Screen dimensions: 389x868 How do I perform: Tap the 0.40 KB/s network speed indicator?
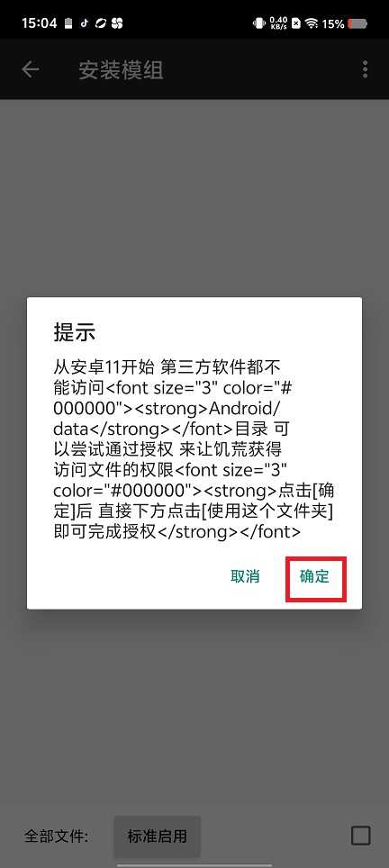click(278, 23)
